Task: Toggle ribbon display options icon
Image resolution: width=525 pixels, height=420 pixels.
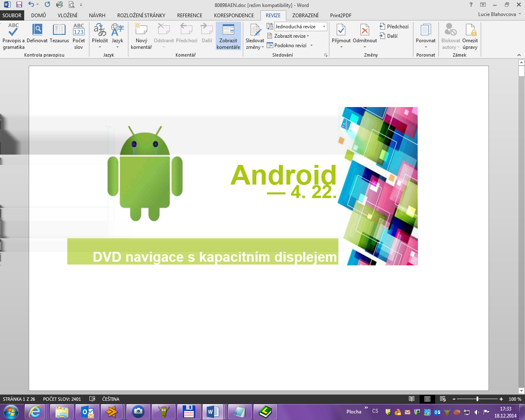Action: (483, 5)
